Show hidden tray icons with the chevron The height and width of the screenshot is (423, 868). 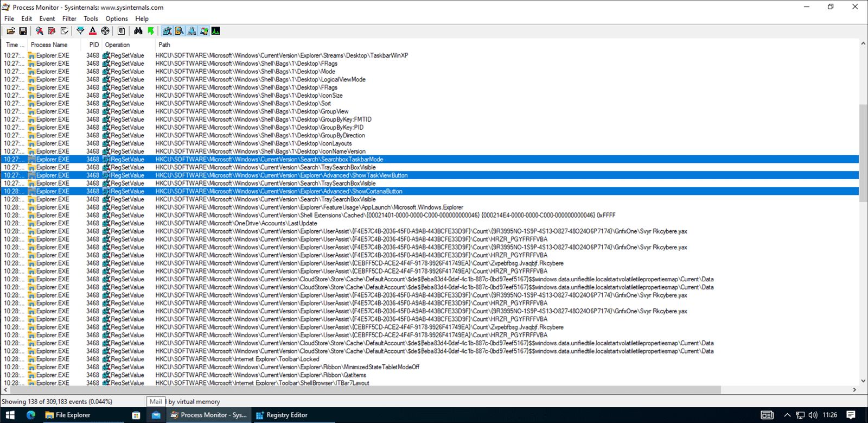[787, 415]
